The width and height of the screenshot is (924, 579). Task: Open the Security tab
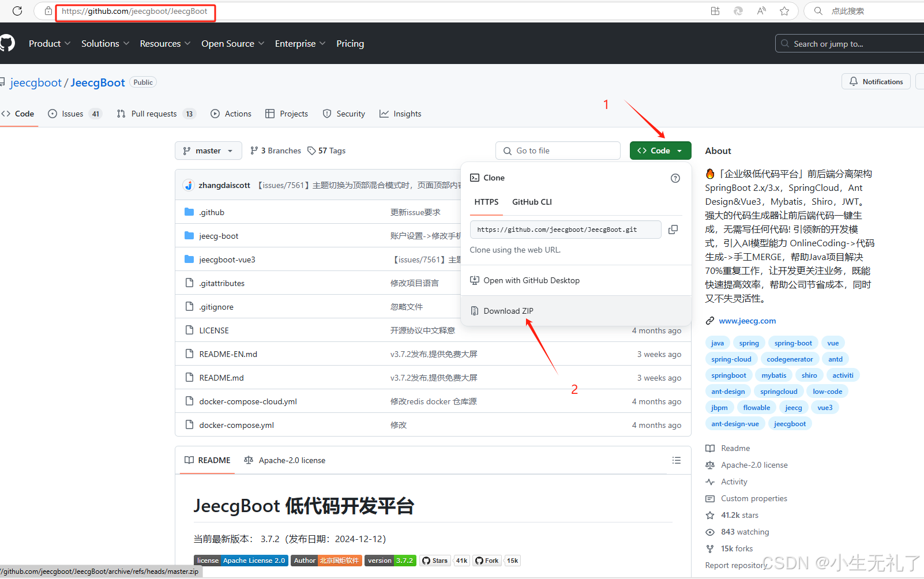(344, 114)
